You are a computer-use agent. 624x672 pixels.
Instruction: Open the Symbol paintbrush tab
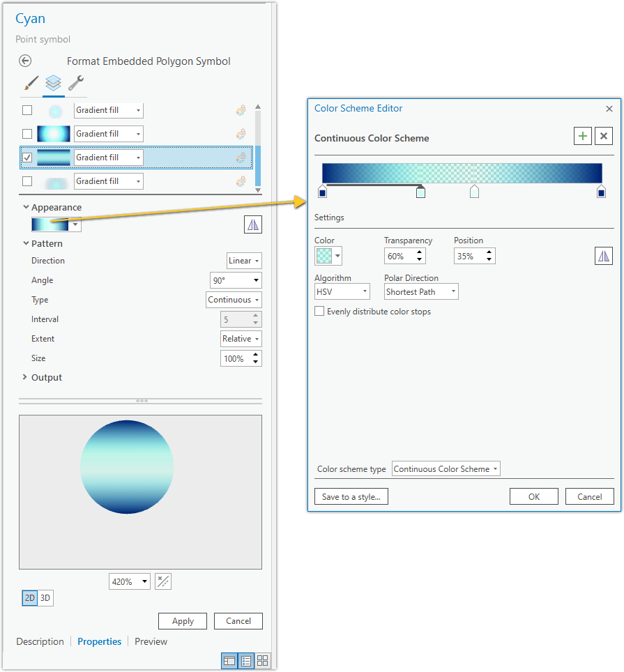click(31, 83)
